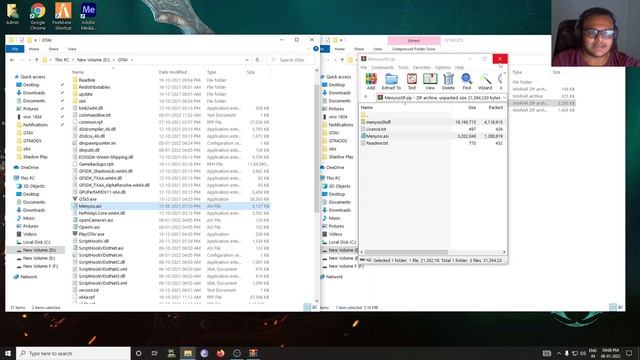Open Firefox from the taskbar

pyautogui.click(x=220, y=353)
